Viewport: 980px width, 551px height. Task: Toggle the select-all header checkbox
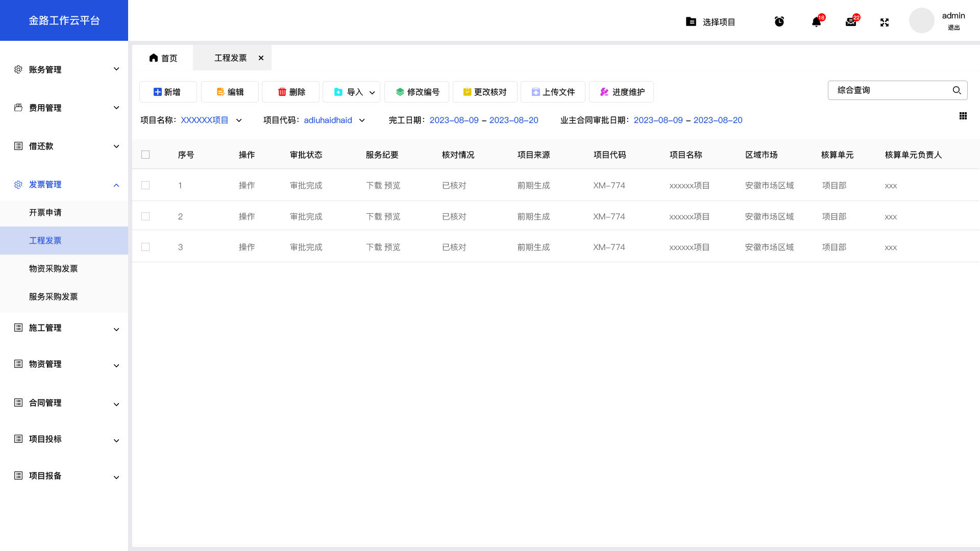(x=145, y=155)
